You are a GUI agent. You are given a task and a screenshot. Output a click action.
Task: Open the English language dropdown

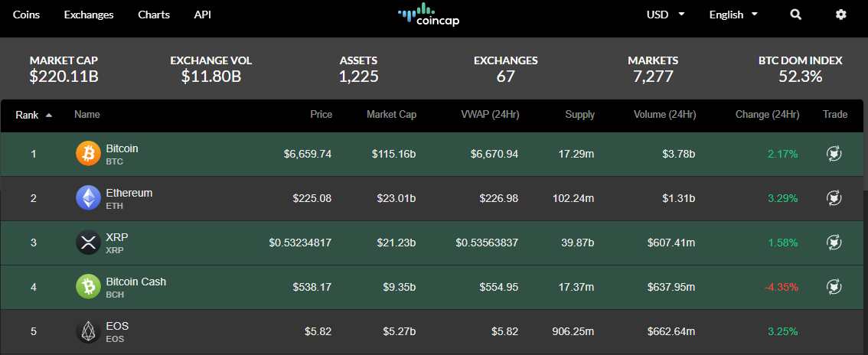(x=733, y=15)
